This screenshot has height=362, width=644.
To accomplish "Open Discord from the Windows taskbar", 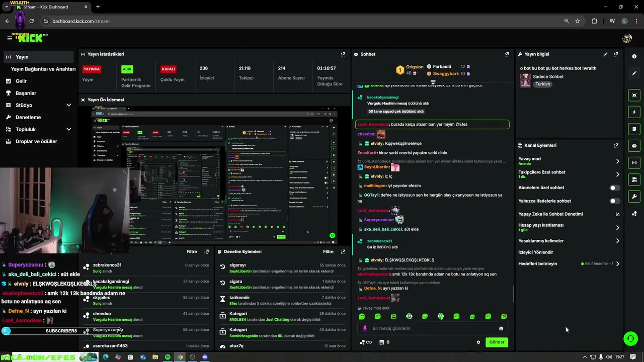I will 205,357.
